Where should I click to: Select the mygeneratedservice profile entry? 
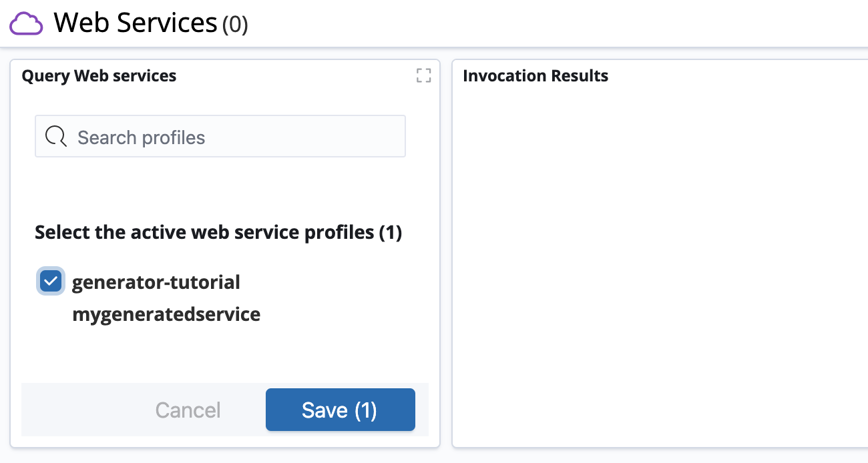click(x=166, y=314)
